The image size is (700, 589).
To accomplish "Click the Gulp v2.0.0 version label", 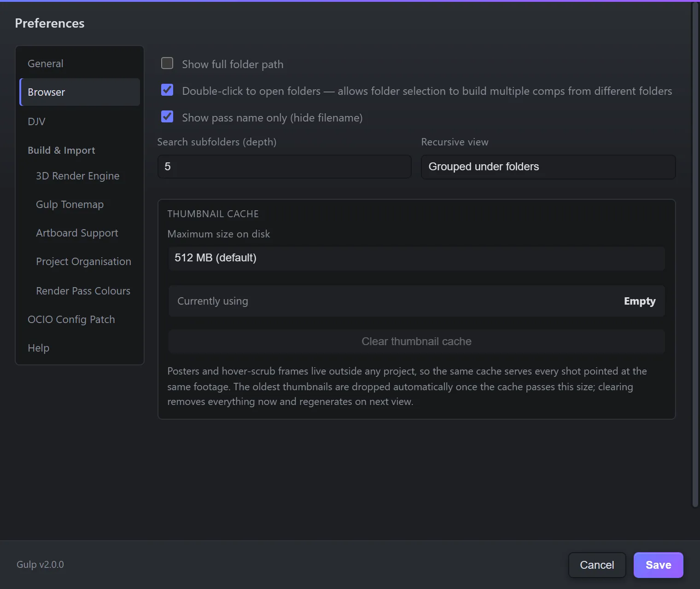I will (x=40, y=565).
